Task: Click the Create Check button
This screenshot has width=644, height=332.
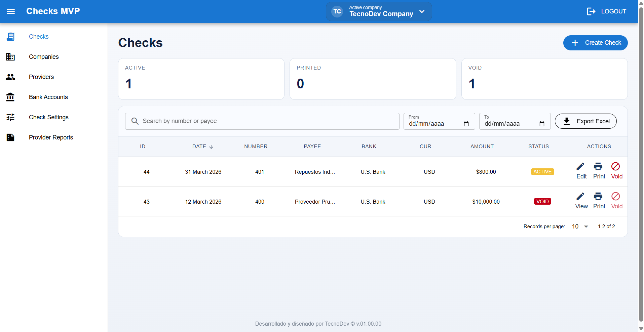Action: click(x=595, y=43)
